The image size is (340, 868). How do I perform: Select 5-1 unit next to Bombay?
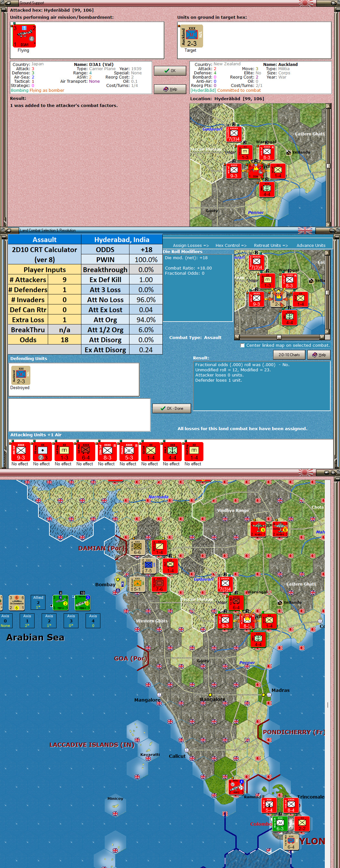[137, 584]
